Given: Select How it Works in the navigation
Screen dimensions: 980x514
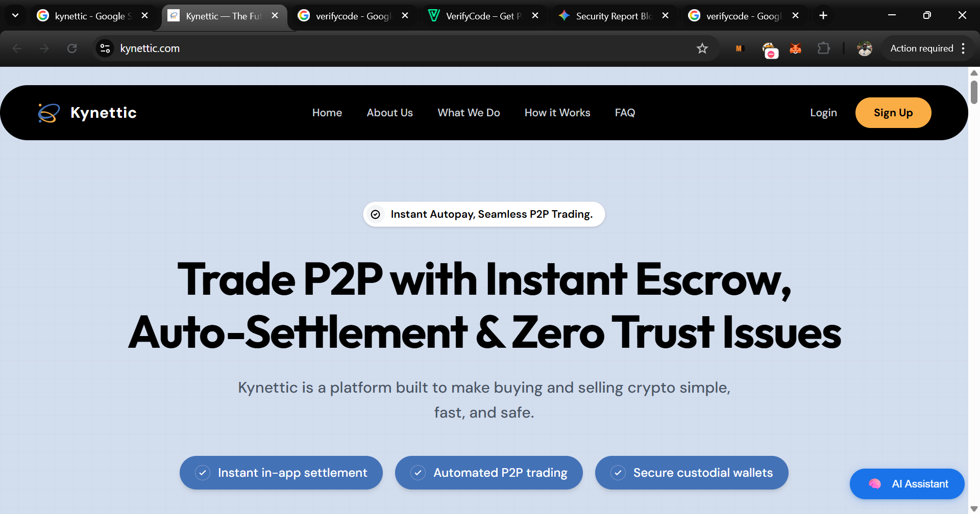Looking at the screenshot, I should [x=557, y=113].
